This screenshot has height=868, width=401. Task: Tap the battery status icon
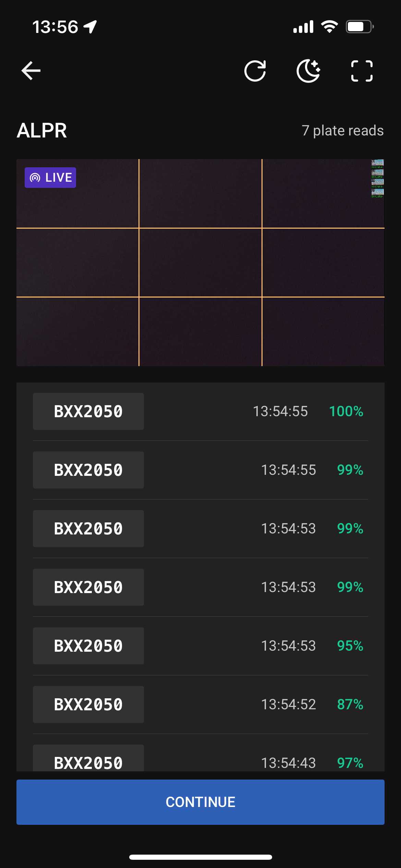(359, 26)
